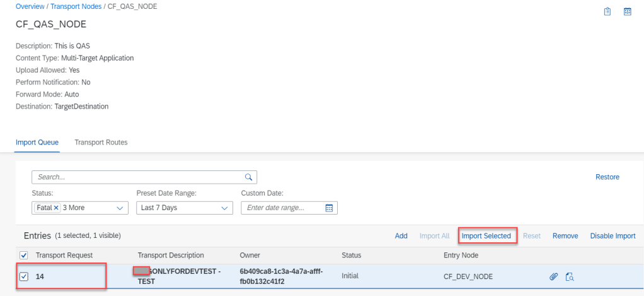Open the log viewer icon for request 14
This screenshot has height=296, width=644.
(x=570, y=276)
